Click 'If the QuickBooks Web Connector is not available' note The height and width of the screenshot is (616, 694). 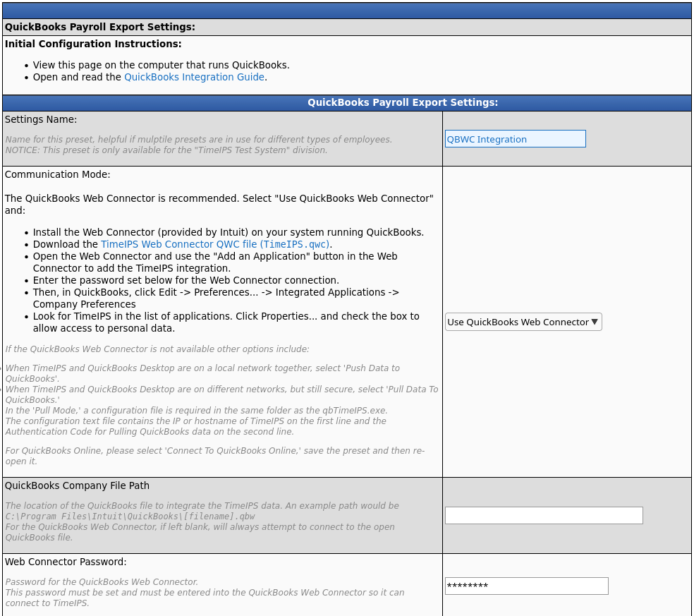coord(157,349)
